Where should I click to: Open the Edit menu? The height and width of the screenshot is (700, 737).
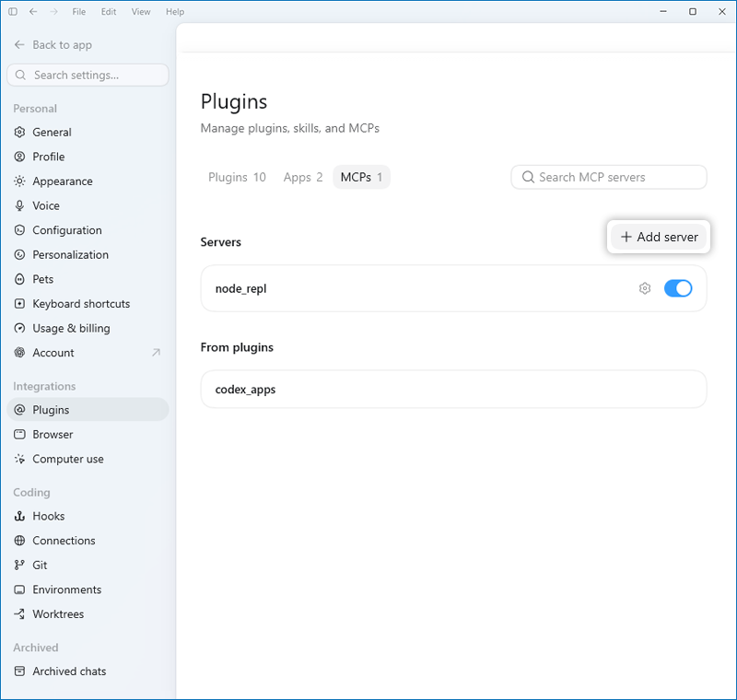(x=109, y=12)
